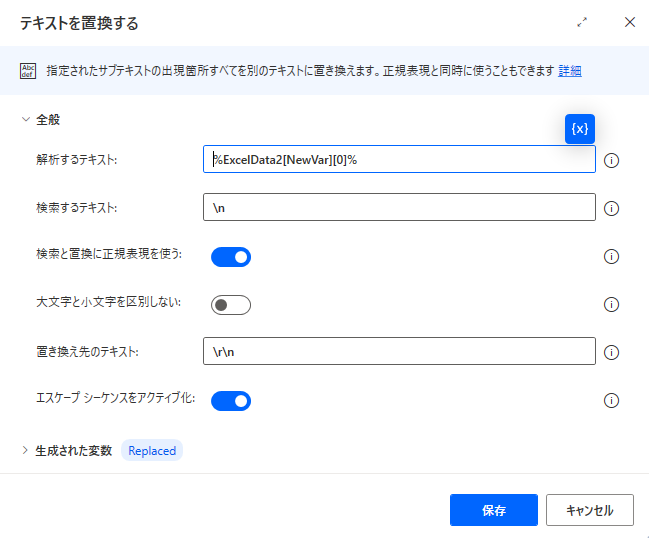
Task: Enable the 大文字と小文字を区別しない toggle
Action: 231,305
